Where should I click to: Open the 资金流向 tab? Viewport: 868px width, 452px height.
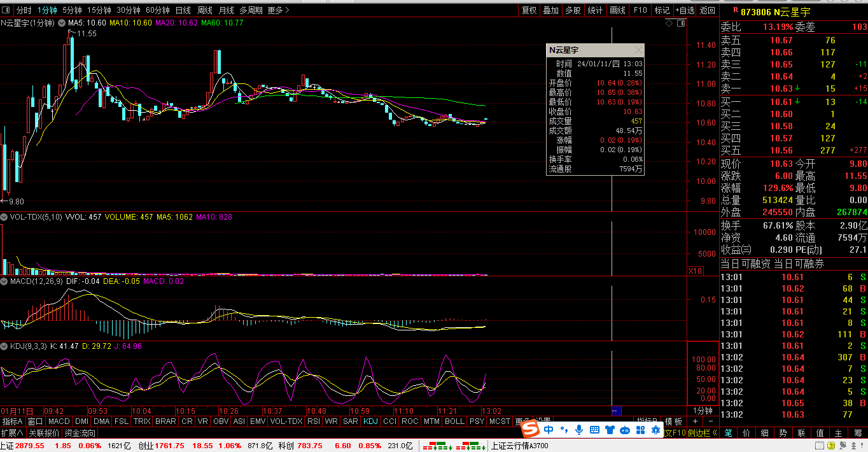pos(80,433)
